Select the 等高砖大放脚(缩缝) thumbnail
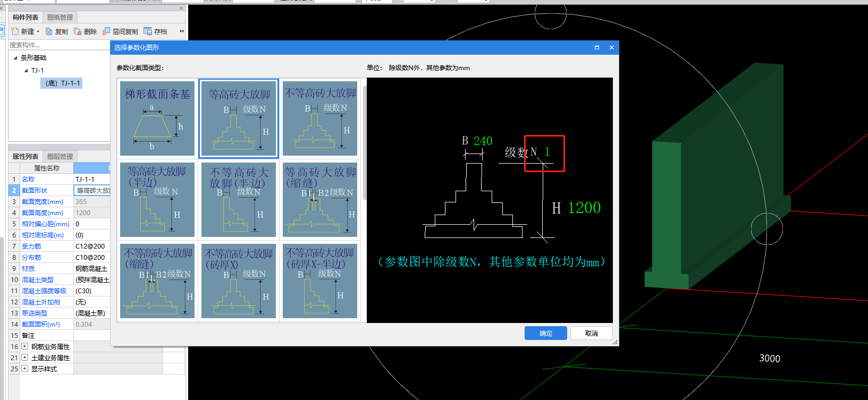Image resolution: width=868 pixels, height=400 pixels. pos(320,200)
